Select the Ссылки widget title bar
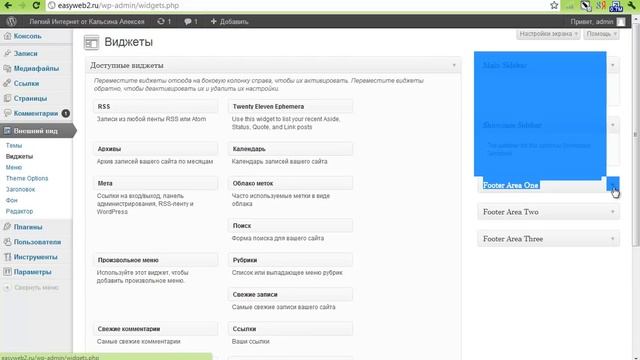The image size is (640, 360). pyautogui.click(x=291, y=329)
